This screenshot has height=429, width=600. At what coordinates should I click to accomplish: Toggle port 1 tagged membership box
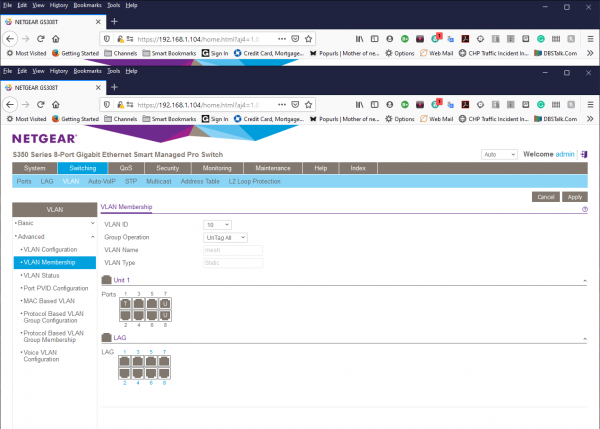click(126, 304)
